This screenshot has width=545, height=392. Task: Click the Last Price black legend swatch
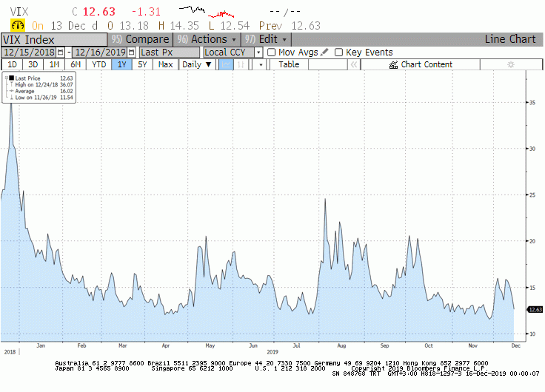point(11,78)
